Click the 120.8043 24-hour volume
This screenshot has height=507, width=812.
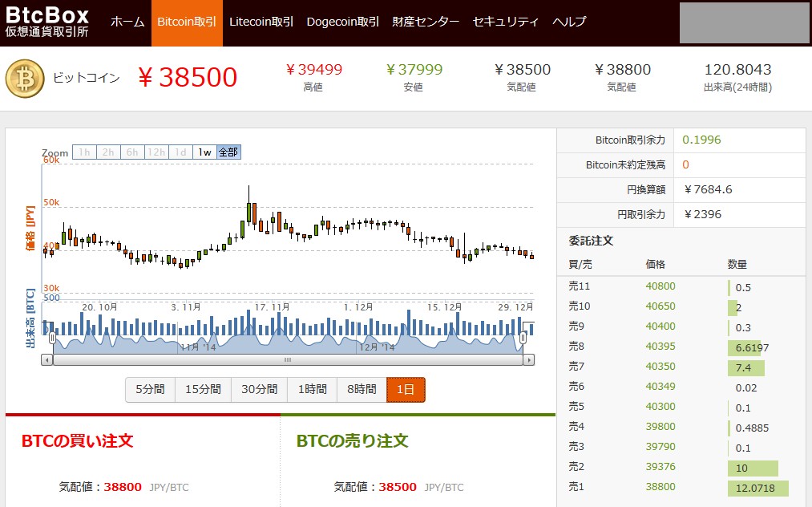click(737, 70)
